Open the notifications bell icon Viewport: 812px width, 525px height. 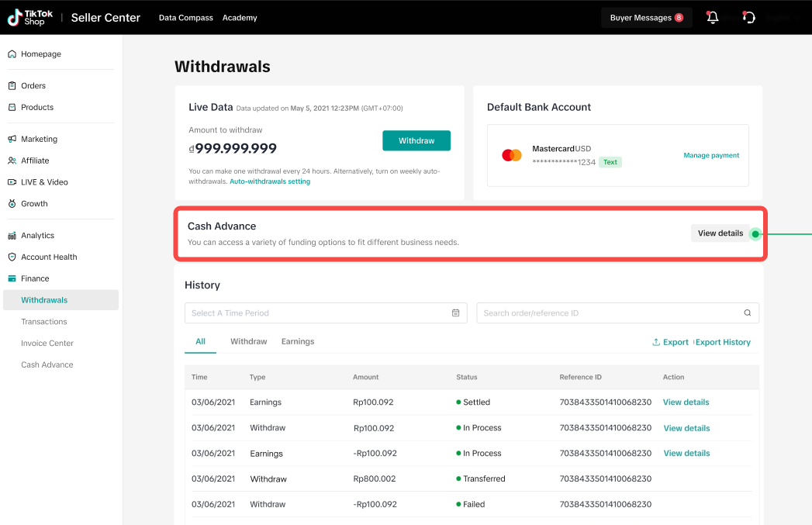click(x=713, y=18)
